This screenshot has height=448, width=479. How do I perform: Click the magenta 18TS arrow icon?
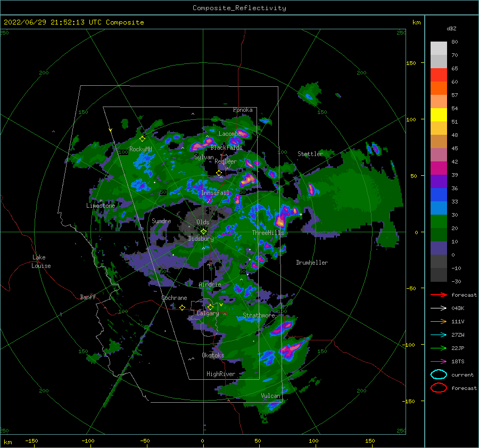click(439, 361)
